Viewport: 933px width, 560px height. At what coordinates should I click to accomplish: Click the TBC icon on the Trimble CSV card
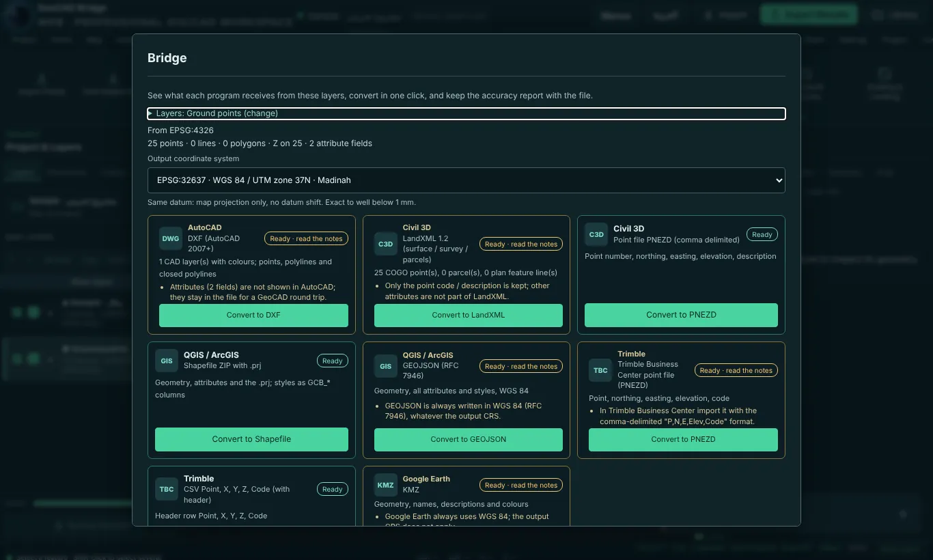(167, 489)
